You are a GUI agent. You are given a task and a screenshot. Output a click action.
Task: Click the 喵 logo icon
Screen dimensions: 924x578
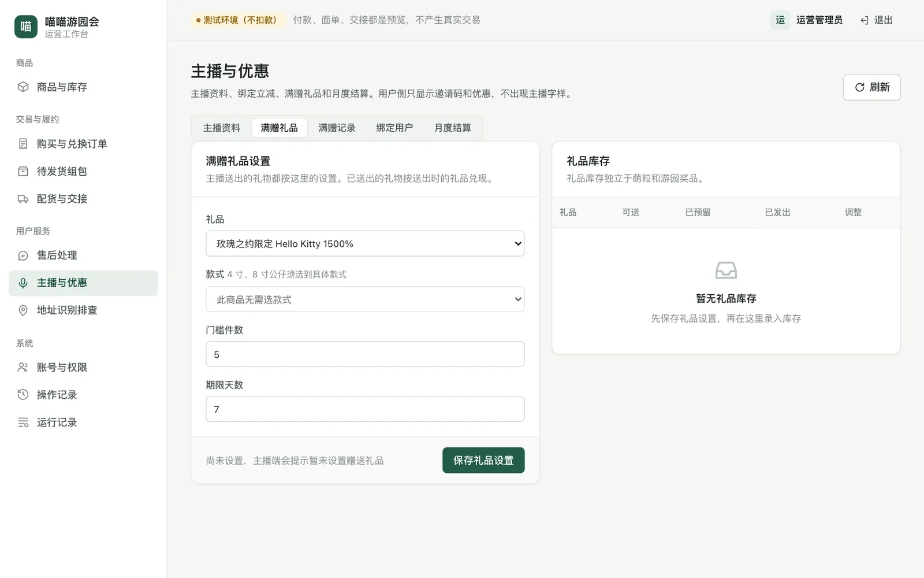(26, 27)
